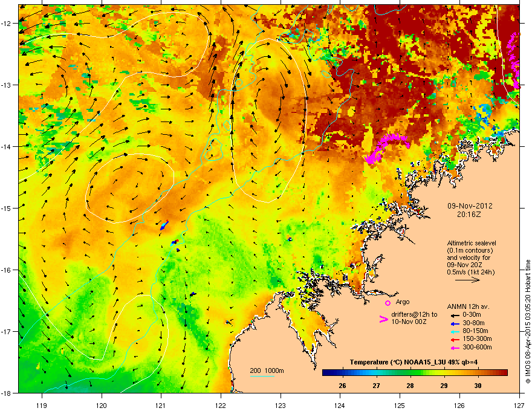Click longitude axis label 122

(x=221, y=405)
